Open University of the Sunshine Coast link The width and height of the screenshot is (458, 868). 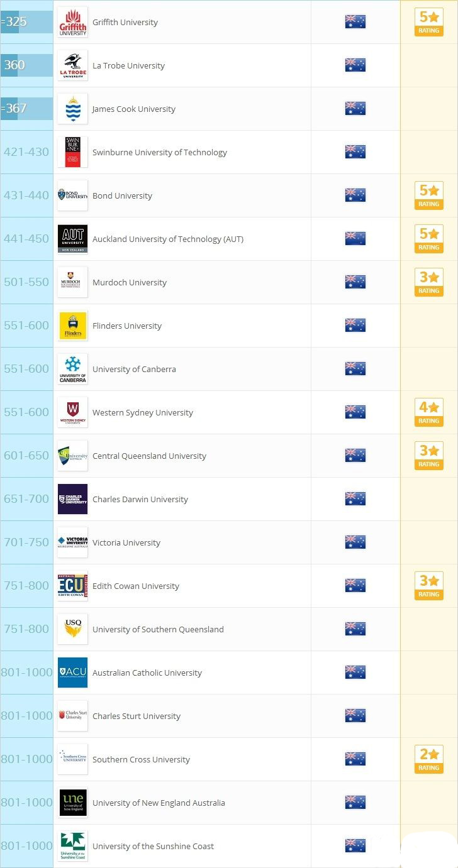point(154,847)
